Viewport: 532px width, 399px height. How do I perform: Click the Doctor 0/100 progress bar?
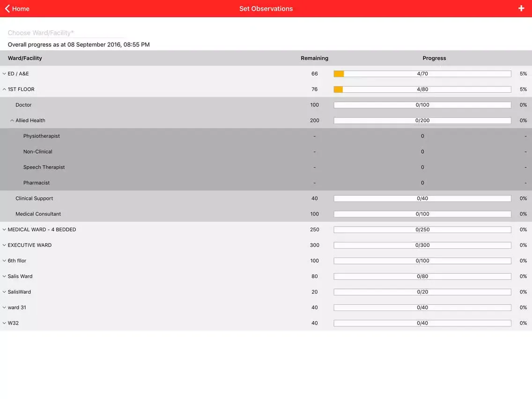tap(422, 105)
